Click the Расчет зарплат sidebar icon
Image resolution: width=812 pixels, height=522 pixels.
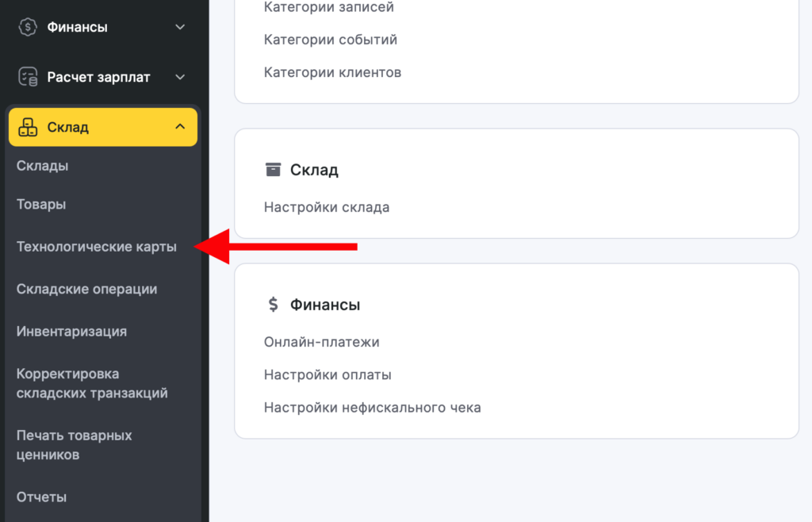click(x=28, y=77)
